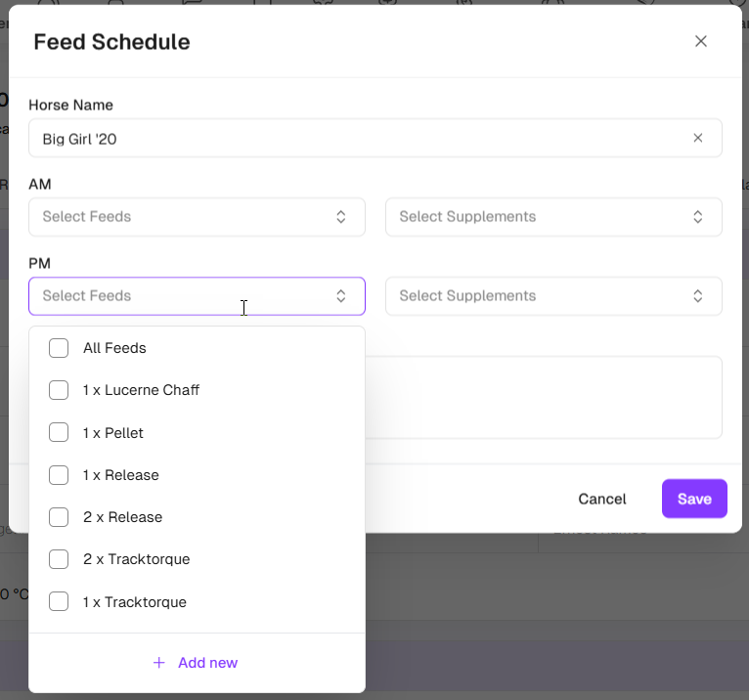The width and height of the screenshot is (749, 700).
Task: Click the Cancel button
Action: click(601, 499)
